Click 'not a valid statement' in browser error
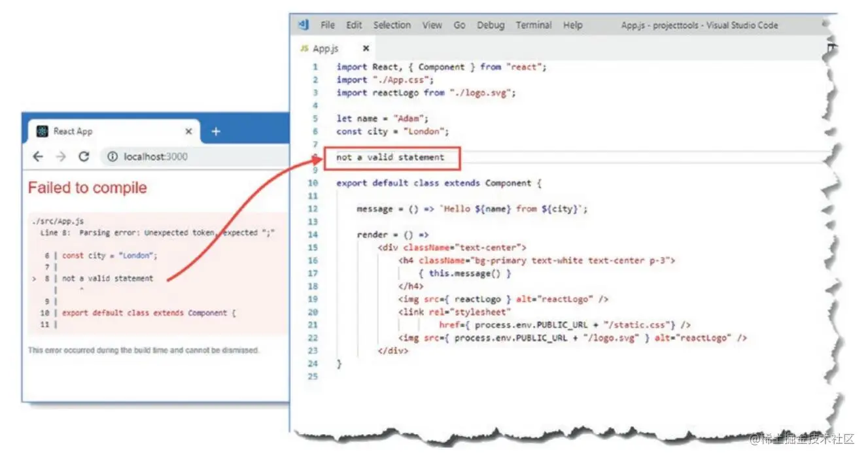The image size is (868, 459). tap(108, 279)
